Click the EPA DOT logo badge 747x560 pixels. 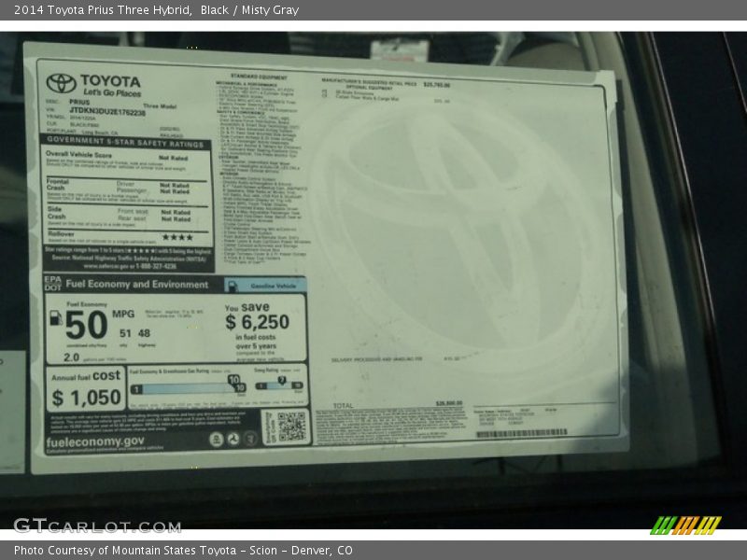coord(53,283)
